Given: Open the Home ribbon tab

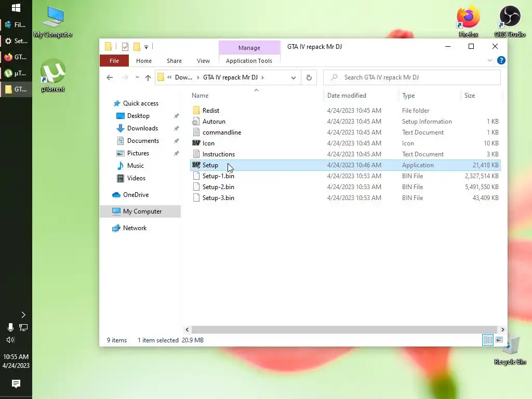Looking at the screenshot, I should click(x=144, y=61).
